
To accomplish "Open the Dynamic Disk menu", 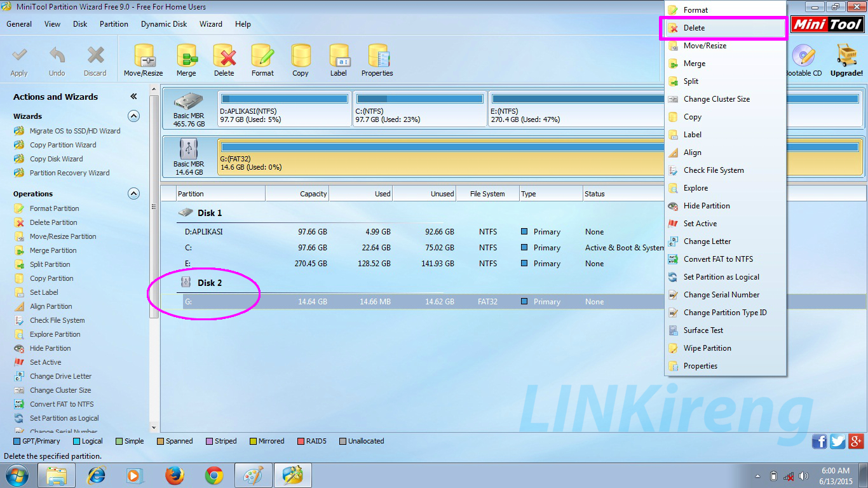I will point(164,24).
